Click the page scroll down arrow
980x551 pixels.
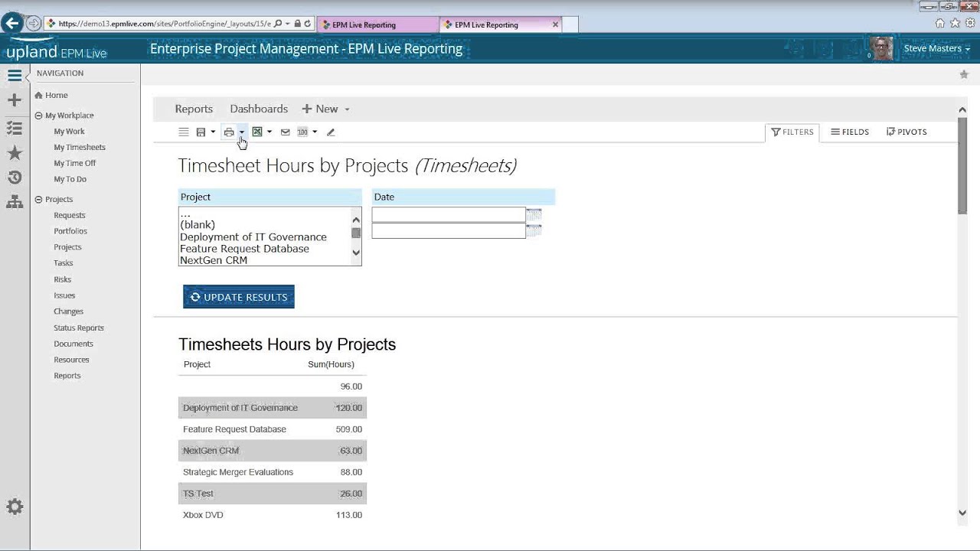point(962,514)
